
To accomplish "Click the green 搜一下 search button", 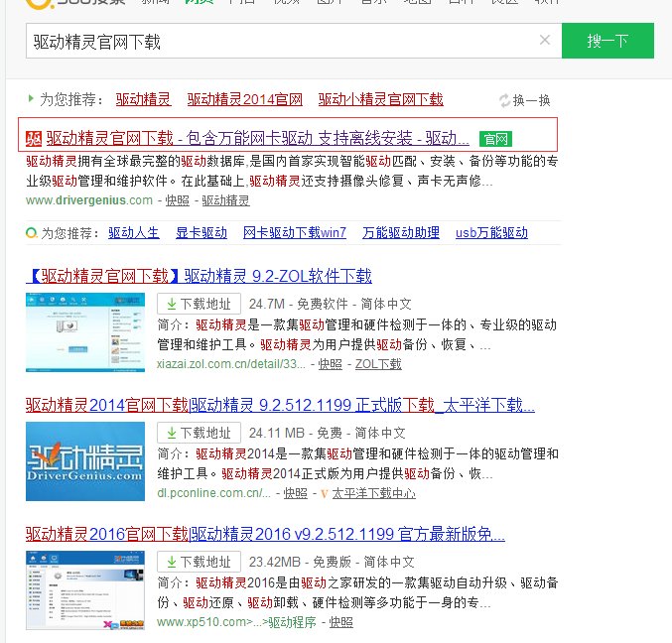I will pyautogui.click(x=607, y=41).
